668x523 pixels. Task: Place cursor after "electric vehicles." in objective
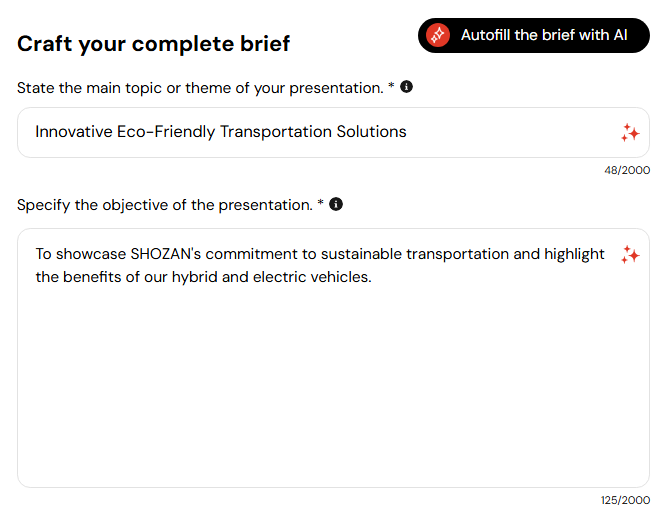coord(373,277)
